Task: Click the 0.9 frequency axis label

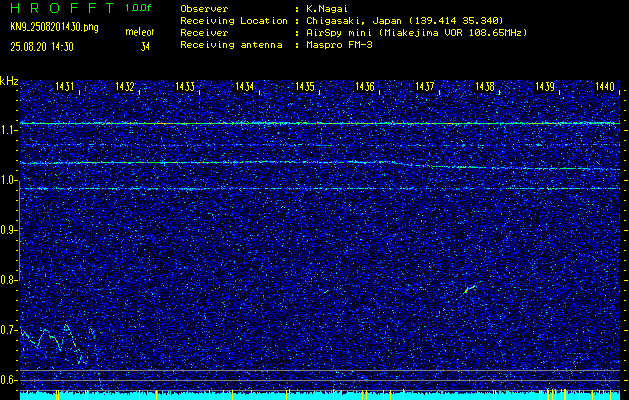Action: [8, 230]
